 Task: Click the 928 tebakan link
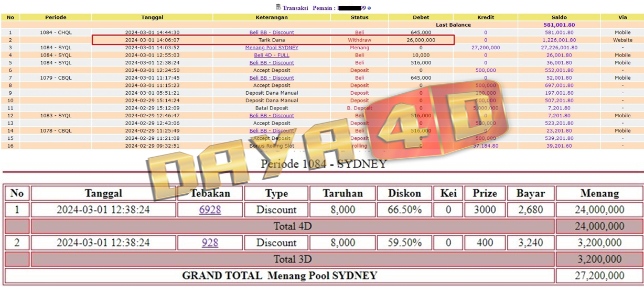(x=210, y=243)
